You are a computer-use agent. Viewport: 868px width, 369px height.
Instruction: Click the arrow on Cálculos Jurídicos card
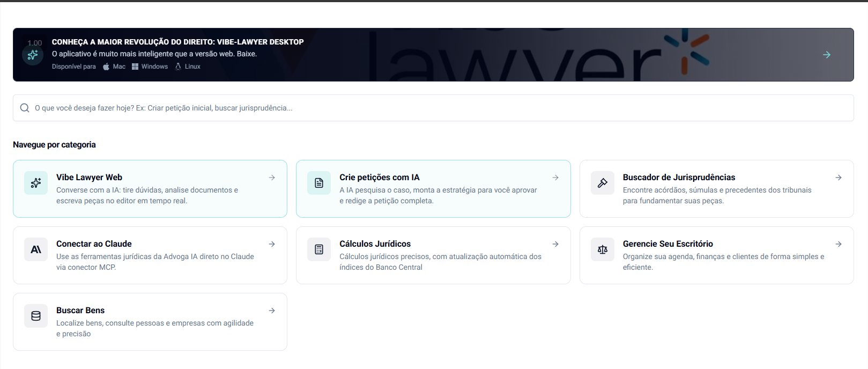pyautogui.click(x=555, y=244)
